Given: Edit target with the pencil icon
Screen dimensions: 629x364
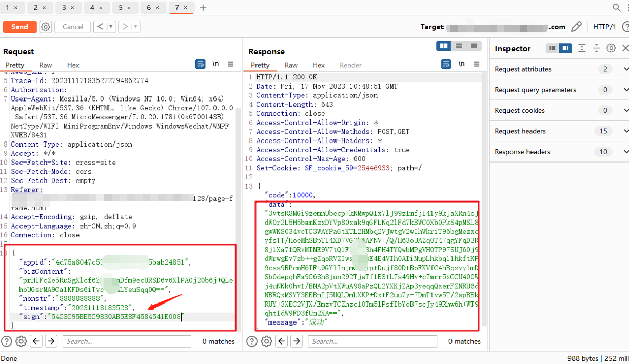Looking at the screenshot, I should (577, 27).
